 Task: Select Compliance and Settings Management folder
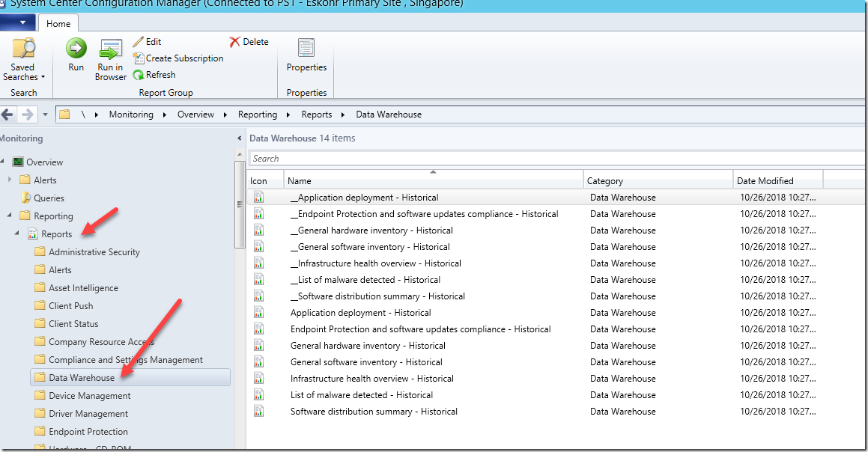[x=126, y=360]
